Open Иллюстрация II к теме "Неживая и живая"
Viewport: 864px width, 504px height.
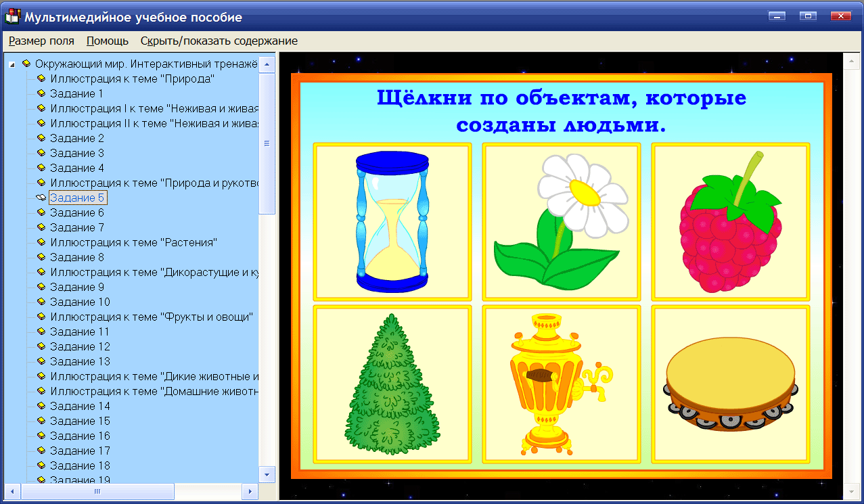tap(154, 123)
